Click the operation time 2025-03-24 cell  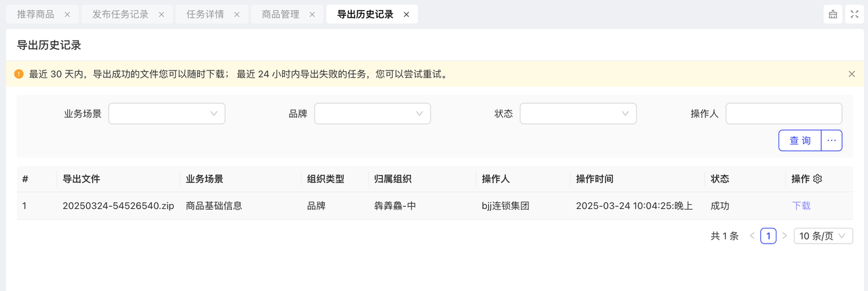(634, 206)
